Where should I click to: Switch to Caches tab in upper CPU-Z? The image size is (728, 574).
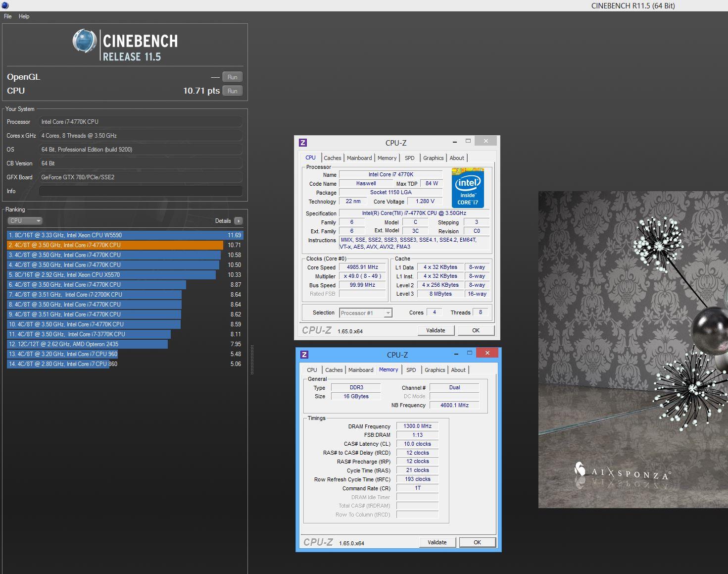[x=333, y=158]
